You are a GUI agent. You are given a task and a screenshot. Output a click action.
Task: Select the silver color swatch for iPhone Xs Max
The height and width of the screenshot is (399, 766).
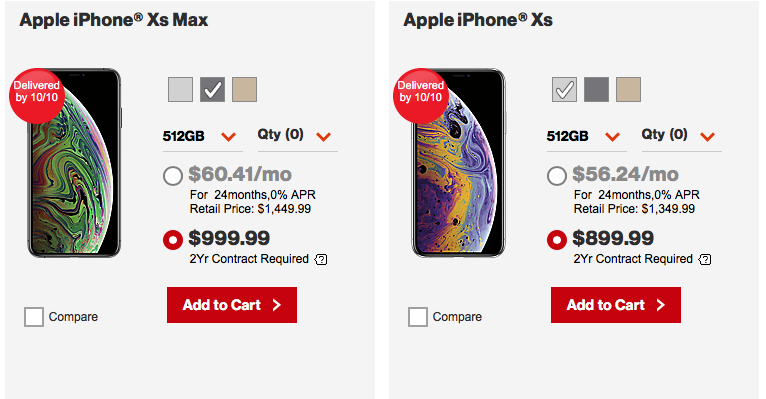pos(180,89)
